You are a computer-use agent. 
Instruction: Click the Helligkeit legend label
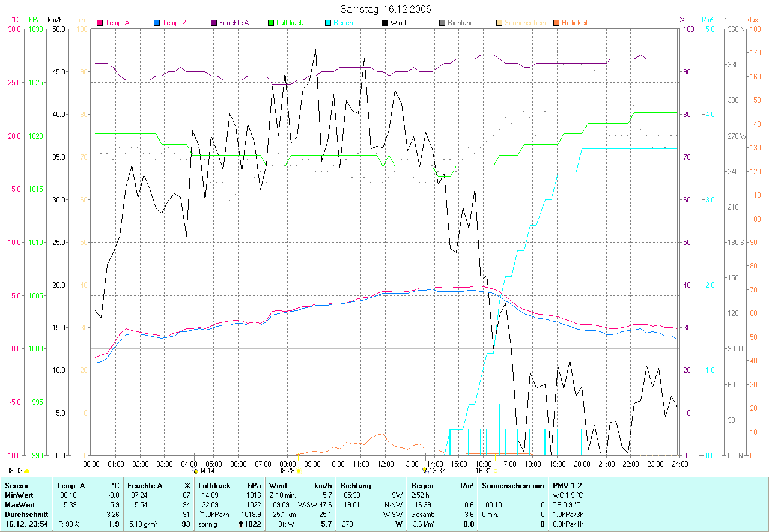(574, 23)
